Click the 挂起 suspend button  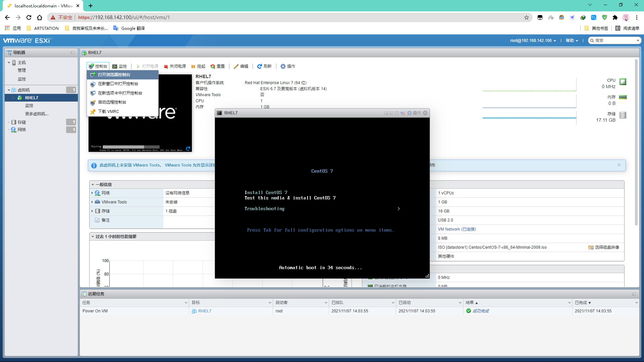click(x=198, y=66)
